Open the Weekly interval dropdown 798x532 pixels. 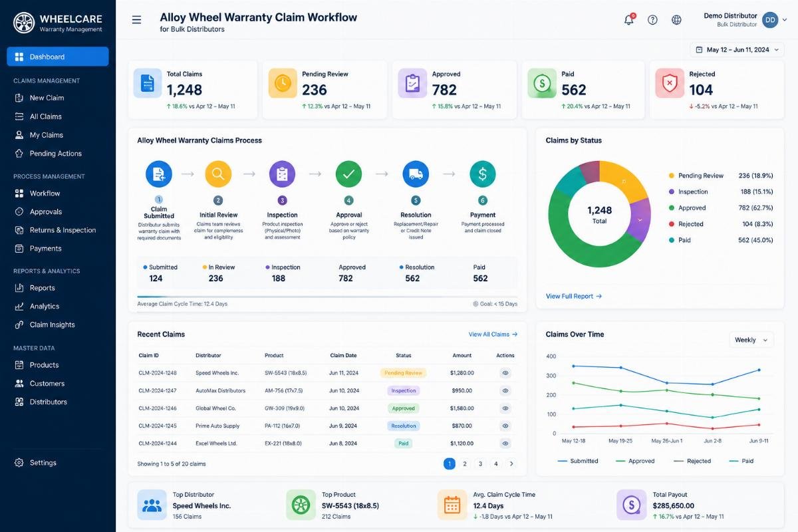pos(751,340)
